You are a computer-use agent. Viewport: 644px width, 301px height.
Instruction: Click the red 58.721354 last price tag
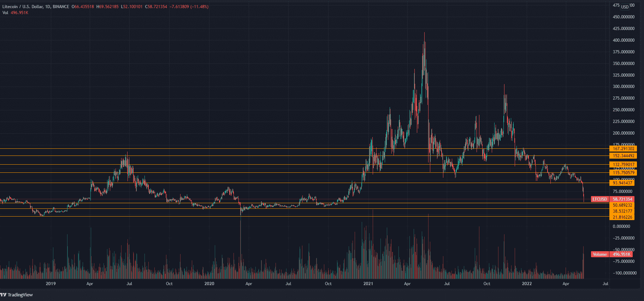[622, 199]
